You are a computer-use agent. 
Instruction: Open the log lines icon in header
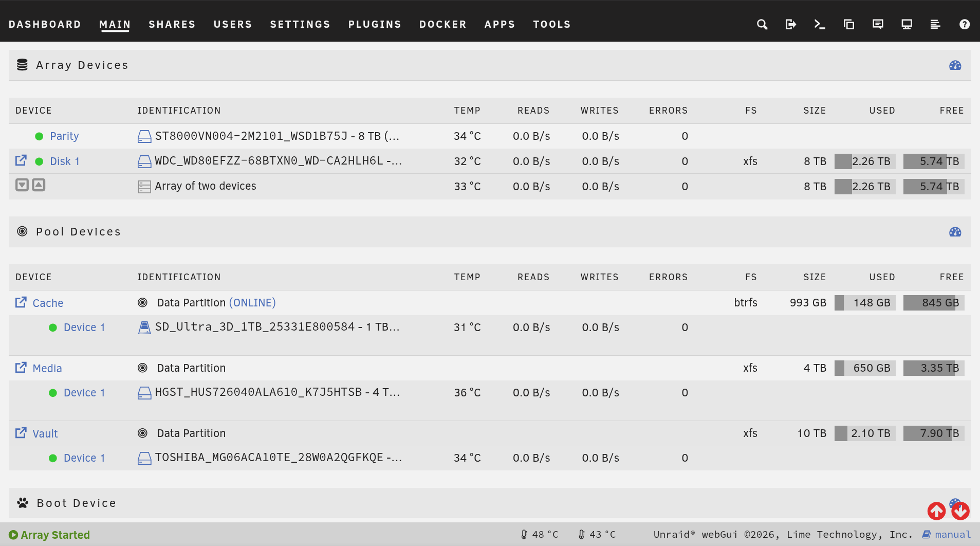[935, 24]
